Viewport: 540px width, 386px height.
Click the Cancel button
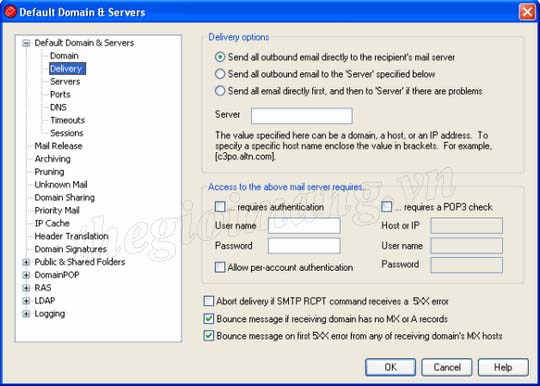coord(447,367)
